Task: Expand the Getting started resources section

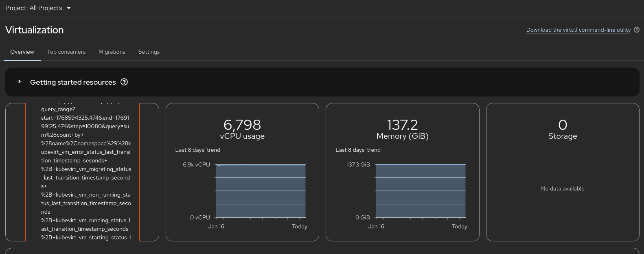Action: [x=19, y=82]
